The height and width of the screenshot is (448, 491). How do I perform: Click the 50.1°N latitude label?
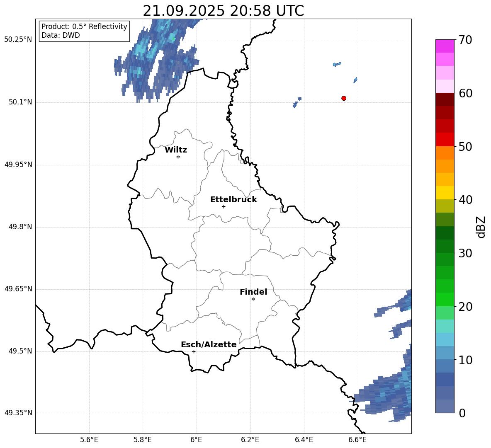[x=20, y=102]
